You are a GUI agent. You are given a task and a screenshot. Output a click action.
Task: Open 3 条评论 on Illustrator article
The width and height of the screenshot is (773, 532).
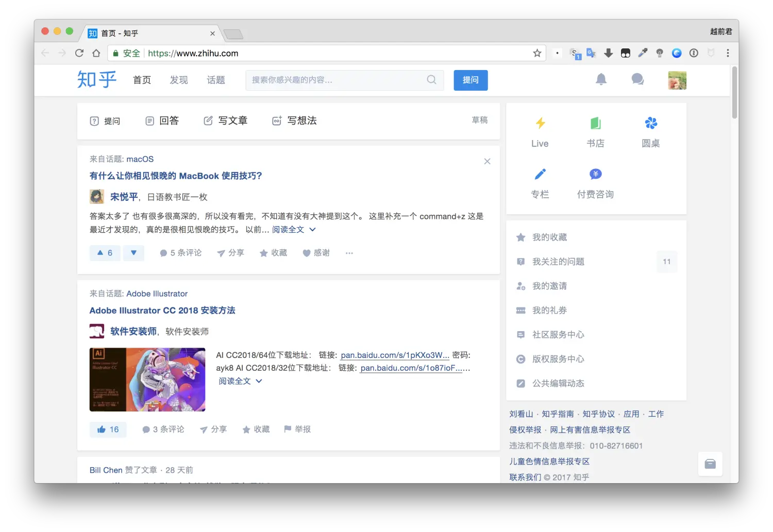(x=163, y=429)
